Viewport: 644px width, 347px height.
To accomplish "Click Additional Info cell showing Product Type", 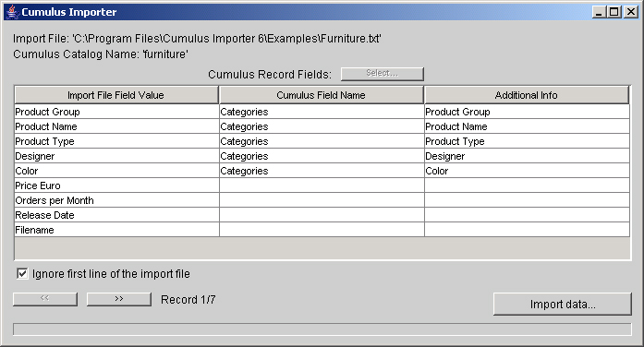I will pyautogui.click(x=527, y=141).
